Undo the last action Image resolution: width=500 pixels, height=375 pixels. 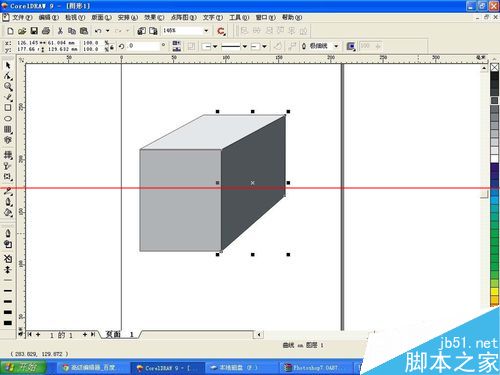(98, 31)
